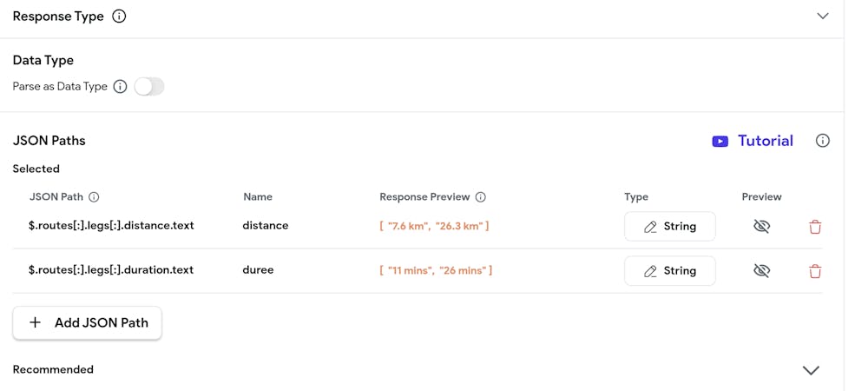Delete the duree JSON path row

pyautogui.click(x=815, y=271)
